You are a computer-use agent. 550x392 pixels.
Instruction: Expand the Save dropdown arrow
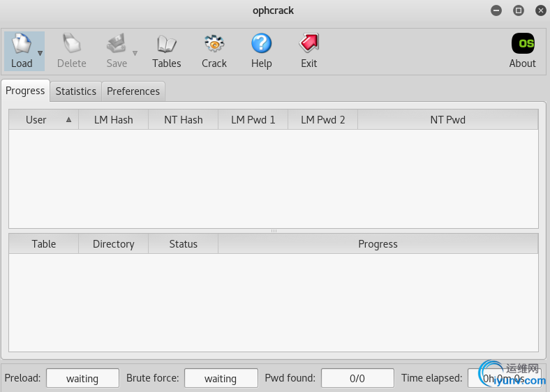pos(135,53)
